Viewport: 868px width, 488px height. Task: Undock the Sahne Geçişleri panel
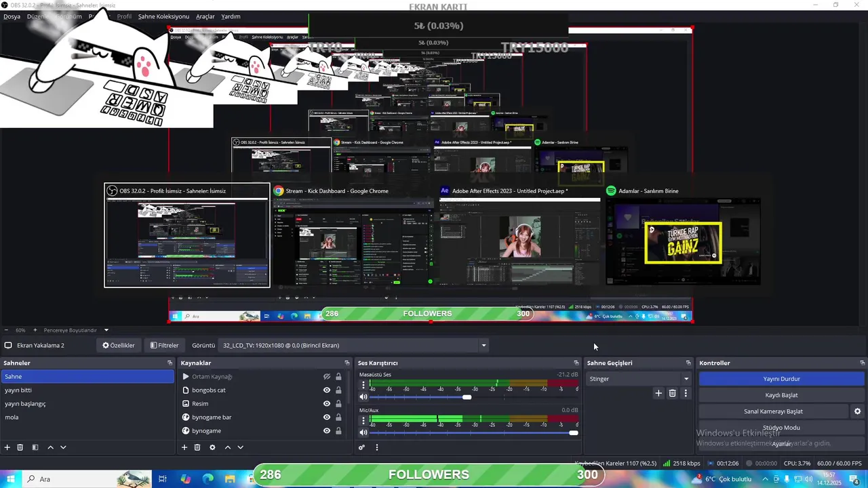tap(688, 363)
